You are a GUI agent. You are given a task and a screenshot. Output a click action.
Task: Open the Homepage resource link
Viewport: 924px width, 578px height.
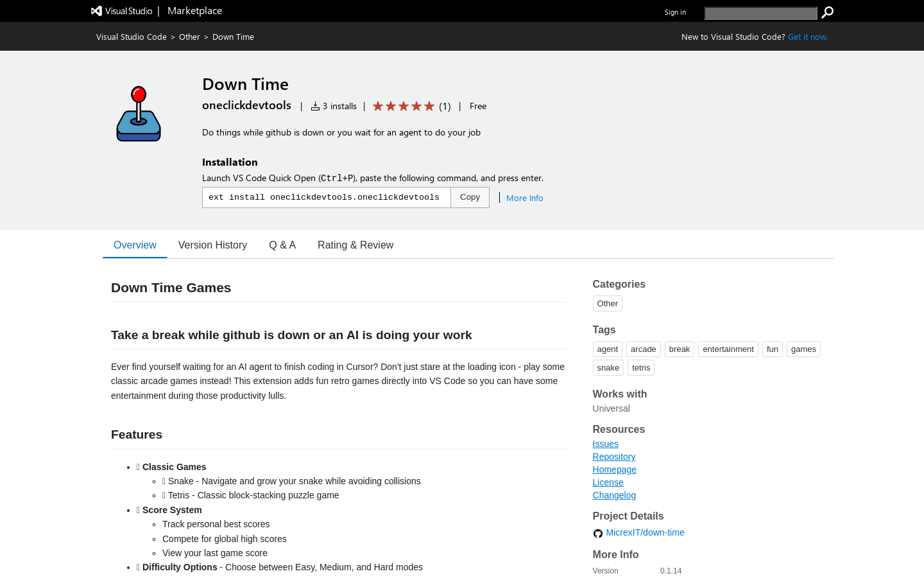point(614,469)
